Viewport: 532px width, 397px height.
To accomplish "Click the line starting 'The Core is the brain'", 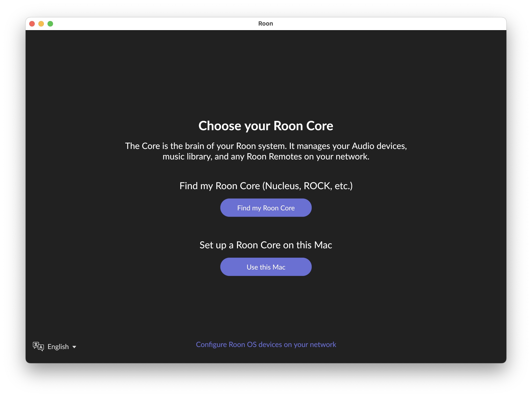I will click(x=266, y=146).
